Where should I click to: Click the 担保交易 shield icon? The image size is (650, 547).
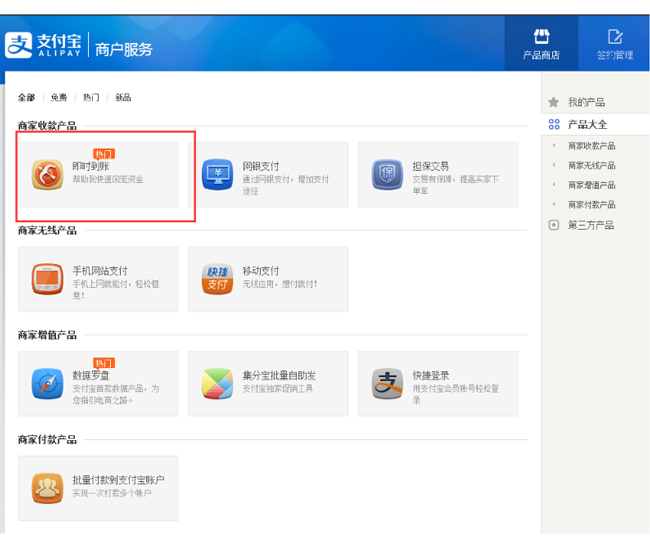pos(387,174)
